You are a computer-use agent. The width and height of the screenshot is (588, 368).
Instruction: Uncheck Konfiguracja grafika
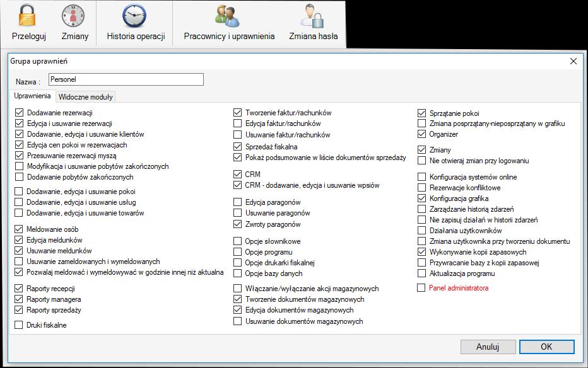coord(422,198)
